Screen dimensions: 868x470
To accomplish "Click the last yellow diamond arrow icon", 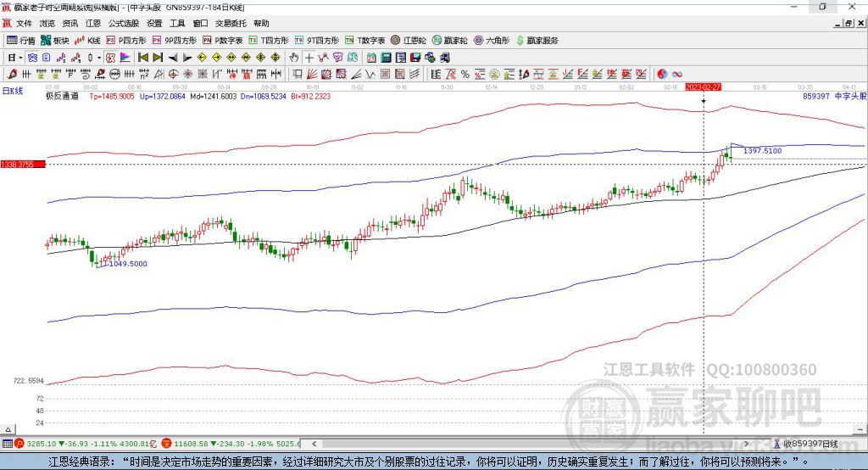I will (275, 58).
